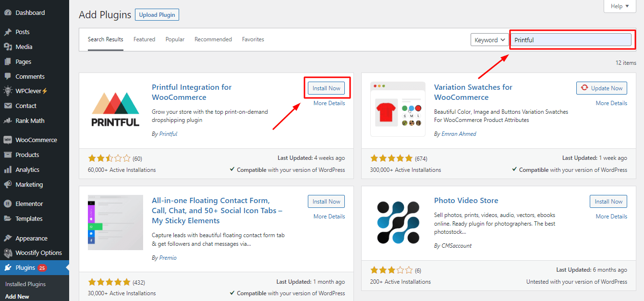Switch to the Recommended tab

(213, 39)
